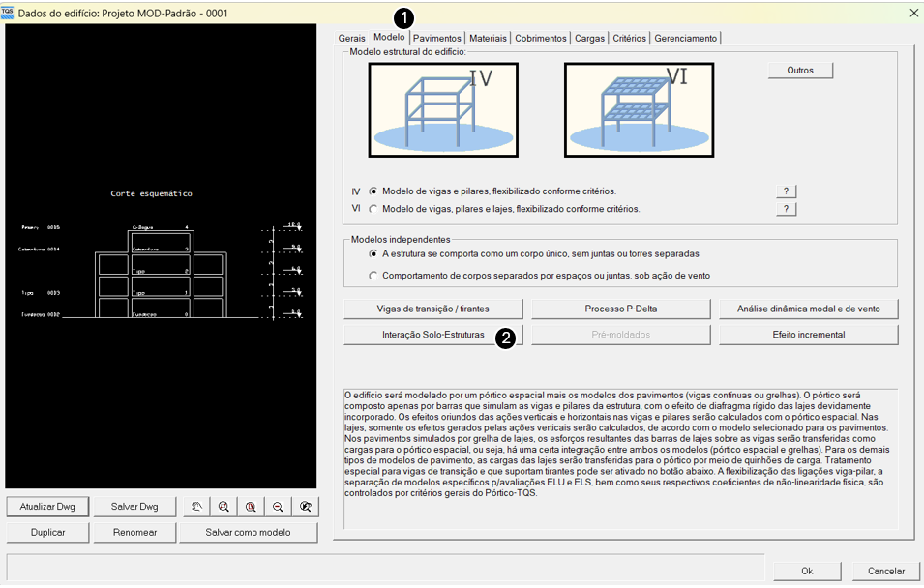This screenshot has height=588, width=924.
Task: Select 'corpo único, sem juntas' radio option
Action: (x=373, y=254)
